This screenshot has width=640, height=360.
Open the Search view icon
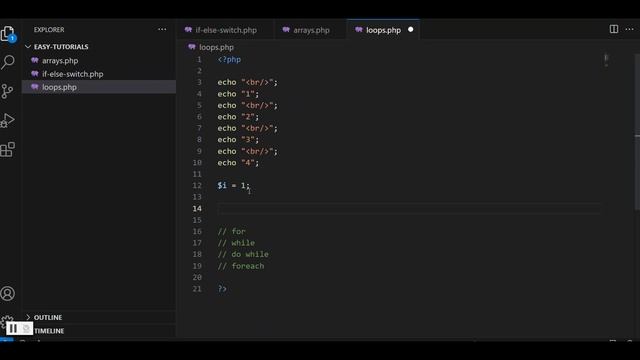[7, 62]
